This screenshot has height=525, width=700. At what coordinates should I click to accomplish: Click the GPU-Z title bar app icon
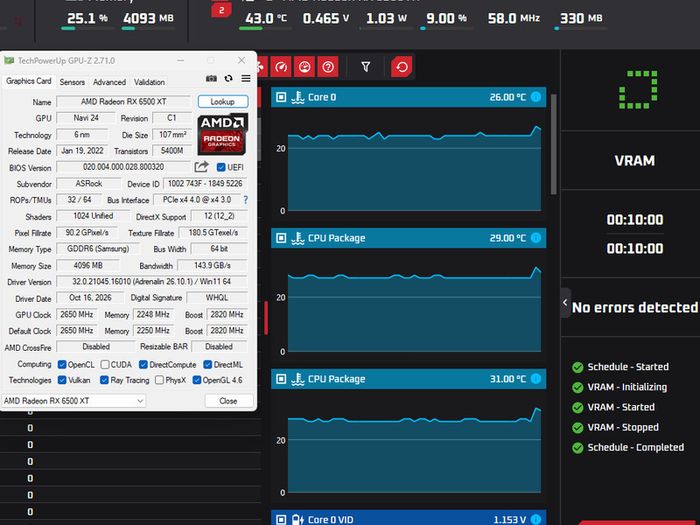pos(9,61)
